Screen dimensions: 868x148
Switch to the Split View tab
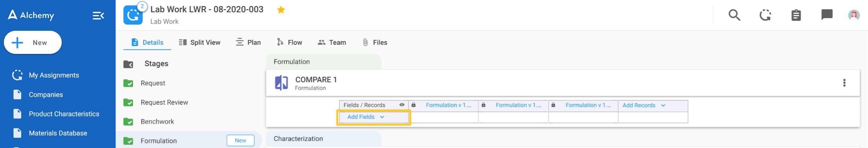click(x=200, y=42)
